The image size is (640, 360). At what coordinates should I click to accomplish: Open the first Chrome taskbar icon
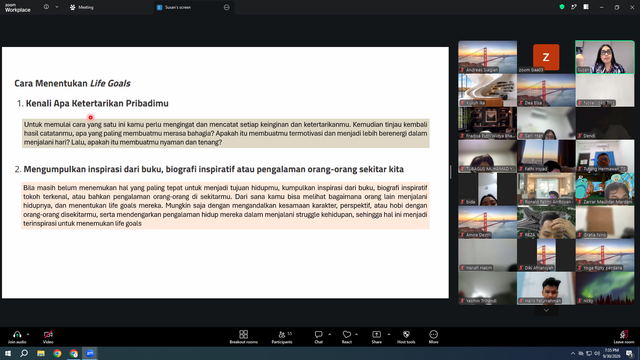click(57, 353)
